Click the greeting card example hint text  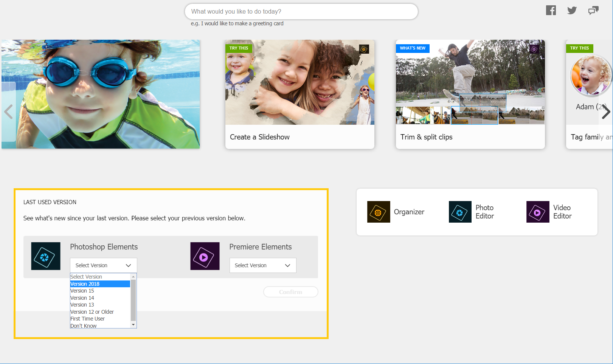click(x=237, y=23)
